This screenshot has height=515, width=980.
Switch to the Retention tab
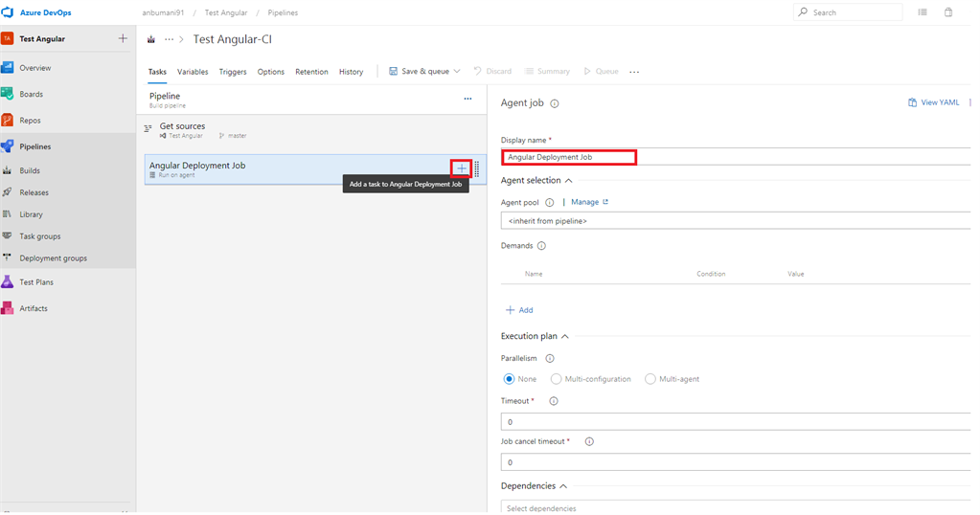tap(311, 72)
